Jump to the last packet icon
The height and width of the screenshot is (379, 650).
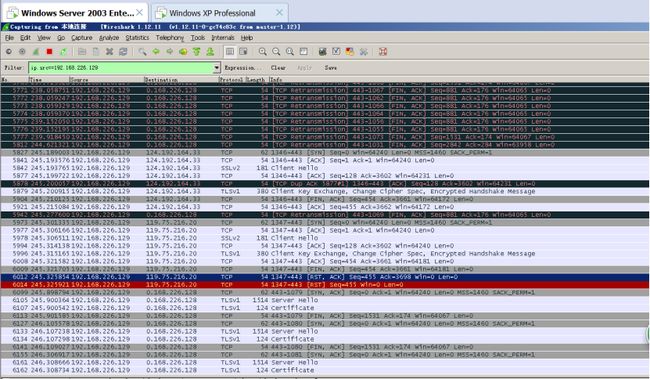(x=210, y=52)
